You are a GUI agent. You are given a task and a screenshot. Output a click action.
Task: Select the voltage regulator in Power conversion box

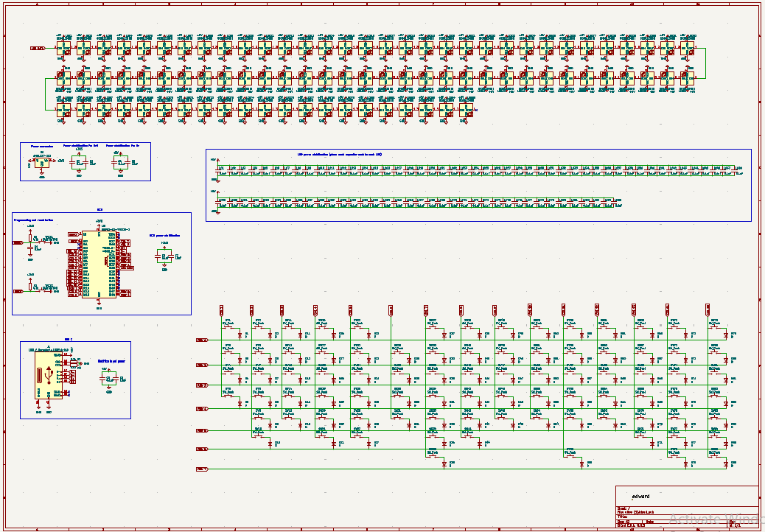[42, 162]
